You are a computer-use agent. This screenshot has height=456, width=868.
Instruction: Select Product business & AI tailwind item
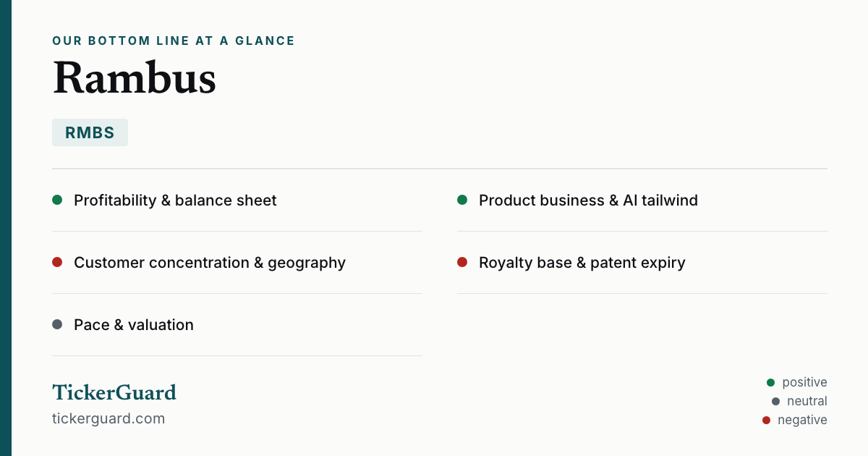tap(642, 200)
